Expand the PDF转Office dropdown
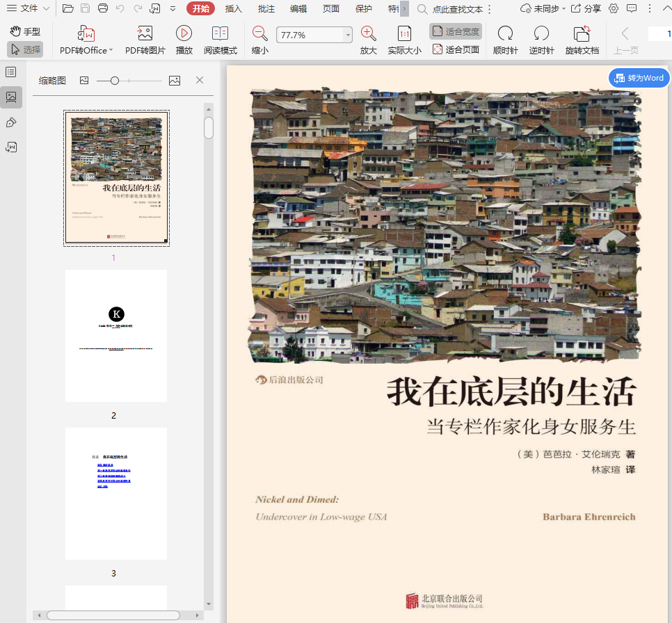 111,51
